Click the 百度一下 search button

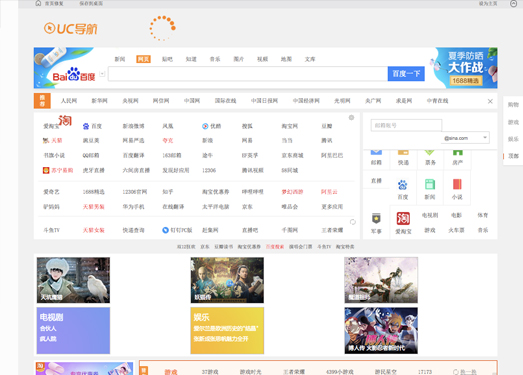406,74
